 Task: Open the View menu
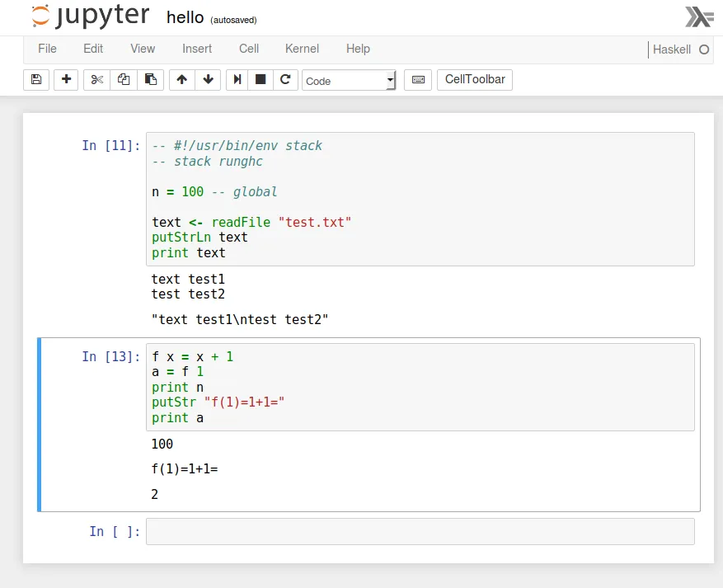pyautogui.click(x=143, y=49)
